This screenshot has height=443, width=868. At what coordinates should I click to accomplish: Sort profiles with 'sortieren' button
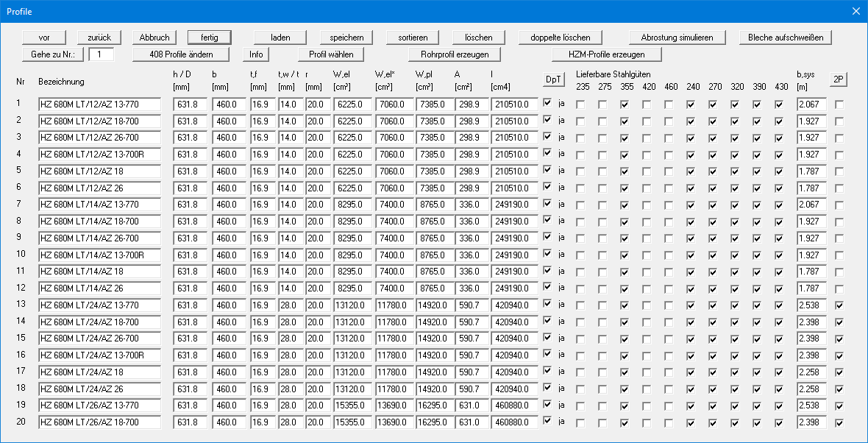413,38
